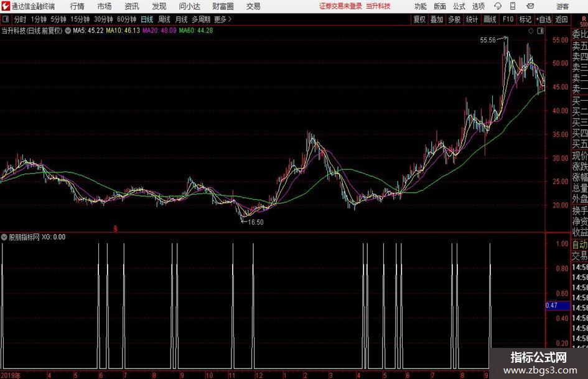This screenshot has height=379, width=588.
Task: Click the headset support icon in the top bar
Action: pos(498,6)
